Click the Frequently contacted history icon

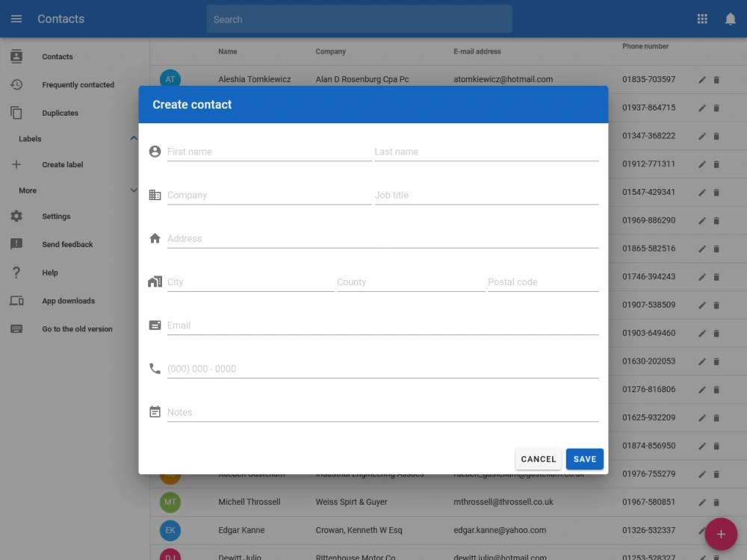[x=16, y=84]
